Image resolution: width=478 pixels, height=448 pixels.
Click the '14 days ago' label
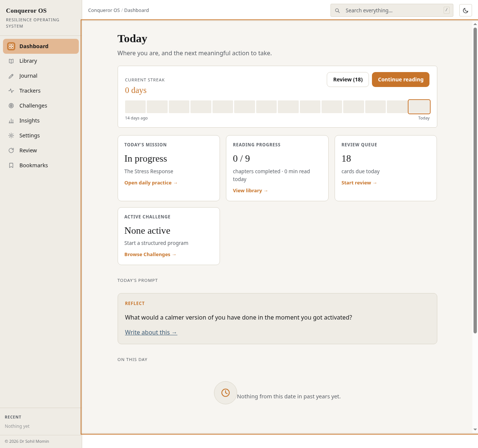point(136,118)
